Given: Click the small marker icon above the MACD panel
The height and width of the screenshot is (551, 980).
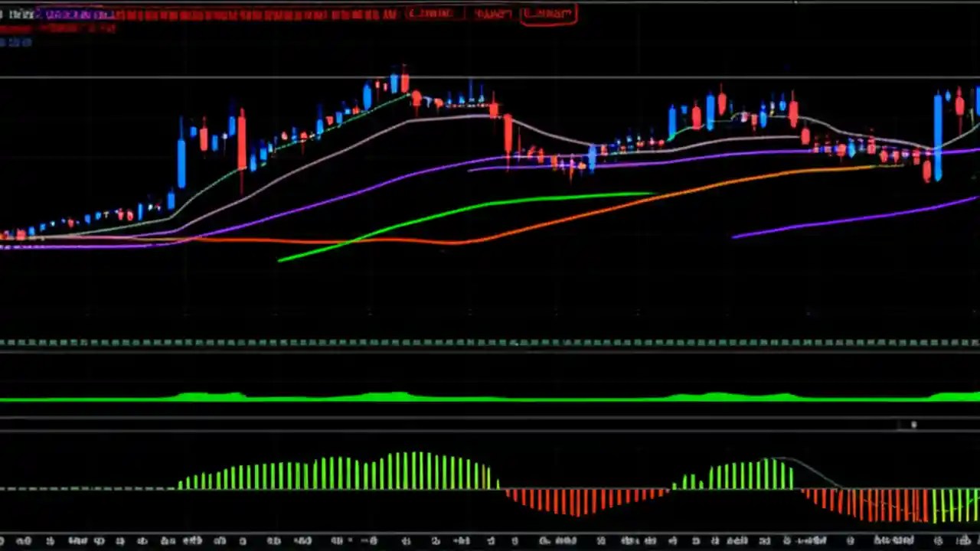Looking at the screenshot, I should [913, 425].
